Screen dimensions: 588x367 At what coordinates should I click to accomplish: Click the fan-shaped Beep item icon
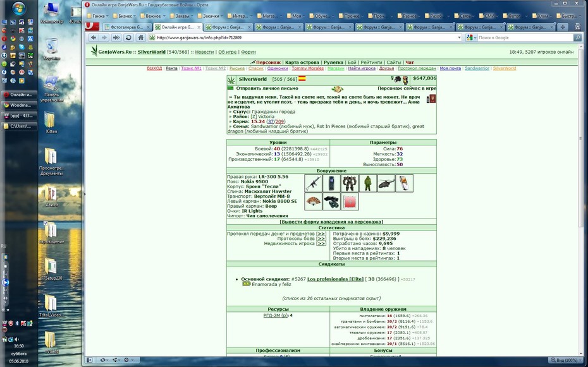313,202
